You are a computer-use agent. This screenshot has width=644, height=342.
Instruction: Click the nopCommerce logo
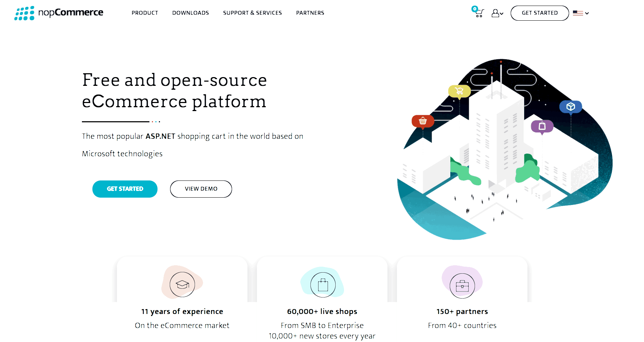[x=59, y=13]
